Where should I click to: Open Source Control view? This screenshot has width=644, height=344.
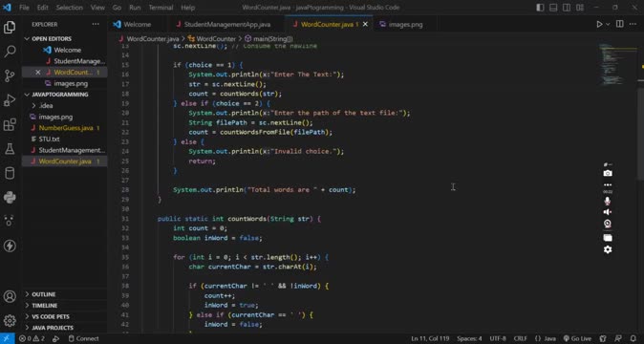tap(10, 75)
